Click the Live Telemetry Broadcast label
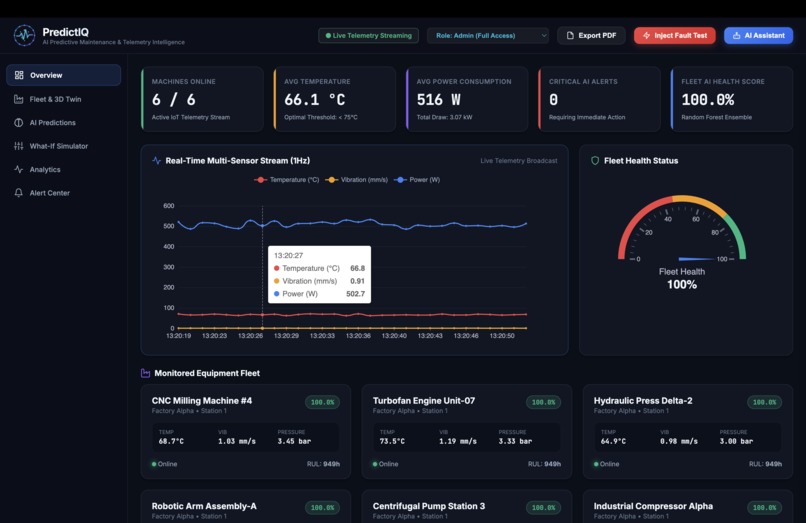Screen dimensions: 806x523 click(519, 161)
